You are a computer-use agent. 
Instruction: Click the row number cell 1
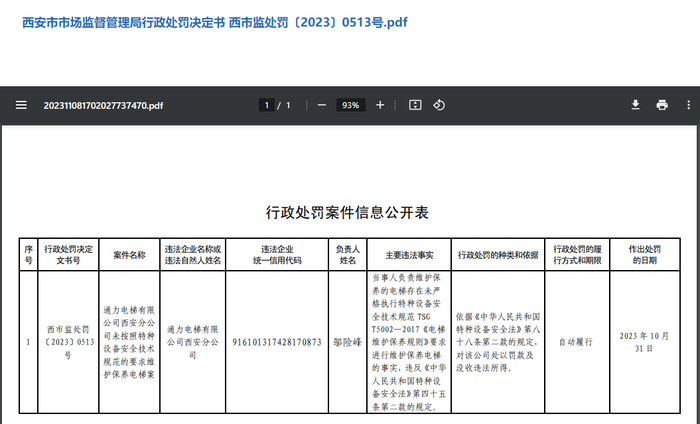(29, 342)
